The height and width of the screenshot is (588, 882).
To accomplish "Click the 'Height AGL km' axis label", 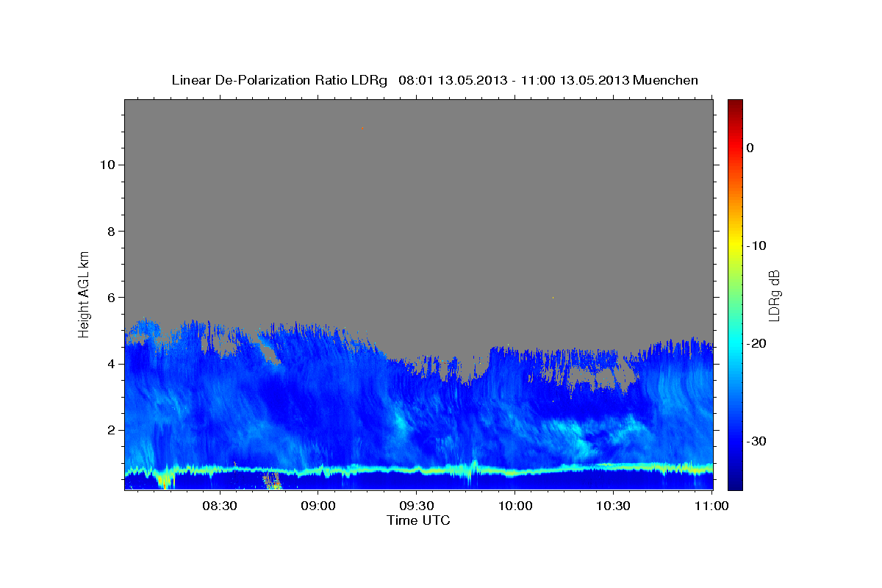I will (x=84, y=293).
